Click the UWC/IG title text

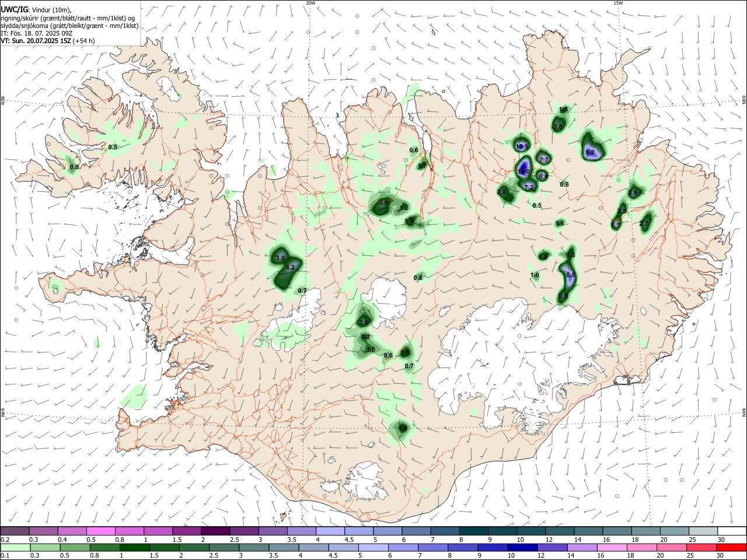point(14,10)
